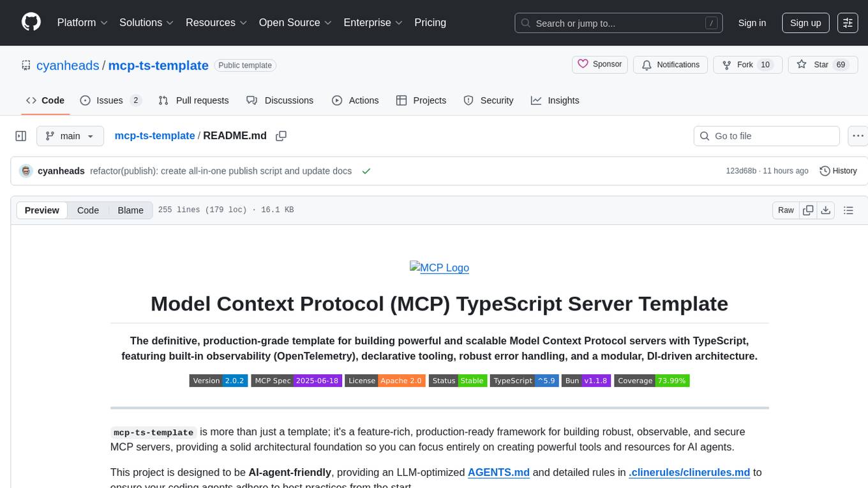The width and height of the screenshot is (868, 488).
Task: Click the Bun v1.1.8 badge
Action: point(587,381)
